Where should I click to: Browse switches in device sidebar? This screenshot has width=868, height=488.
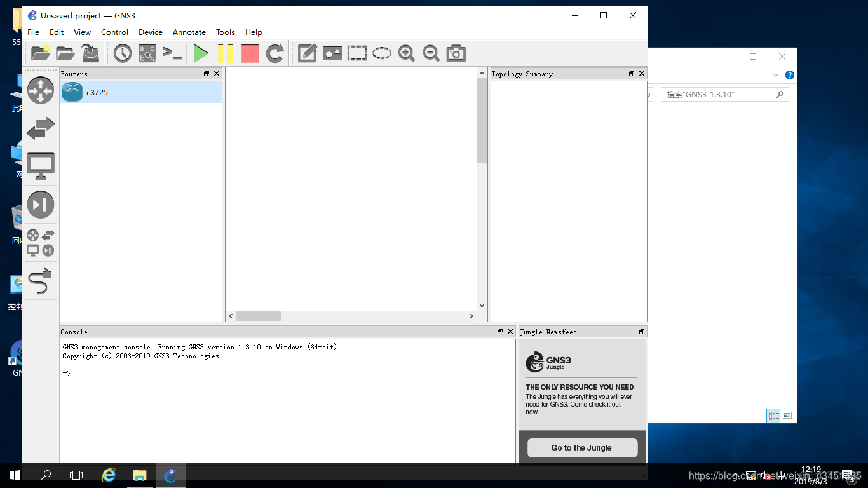[x=41, y=129]
